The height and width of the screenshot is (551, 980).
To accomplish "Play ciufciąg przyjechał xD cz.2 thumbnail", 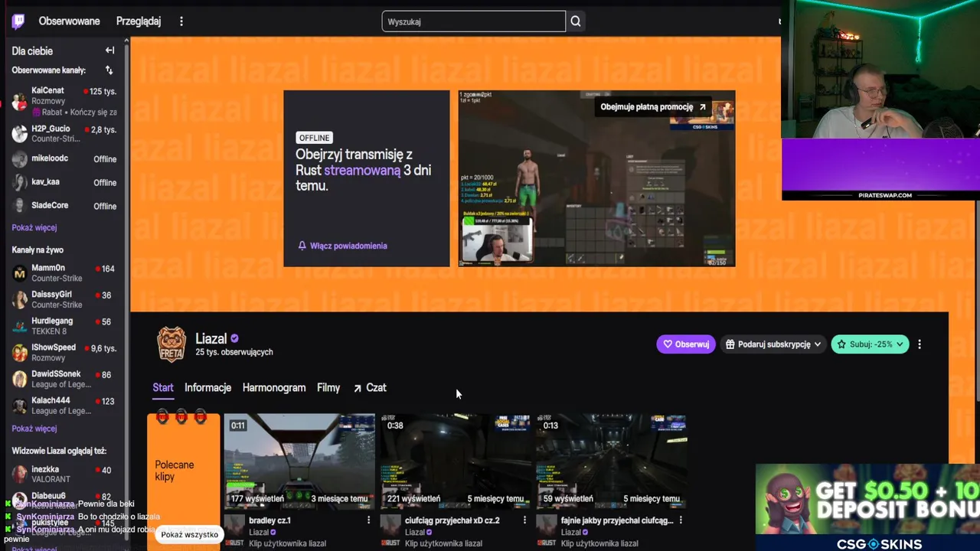I will click(x=456, y=461).
